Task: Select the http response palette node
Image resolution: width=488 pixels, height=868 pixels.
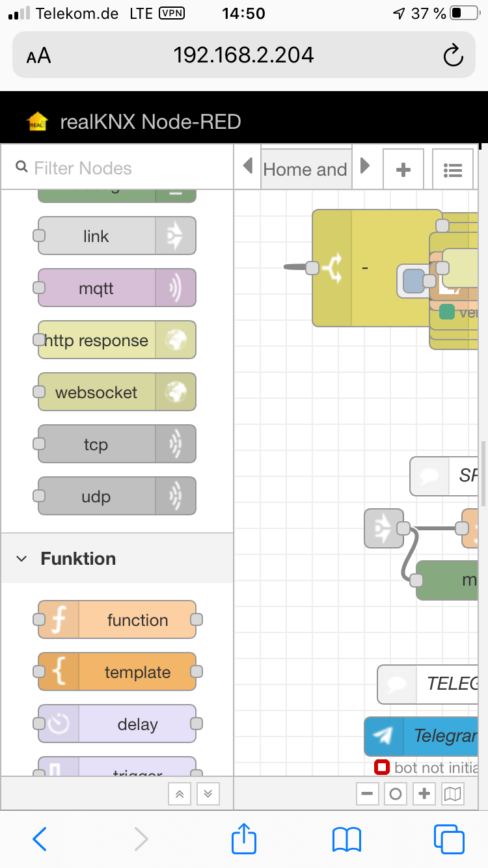Action: (x=117, y=340)
